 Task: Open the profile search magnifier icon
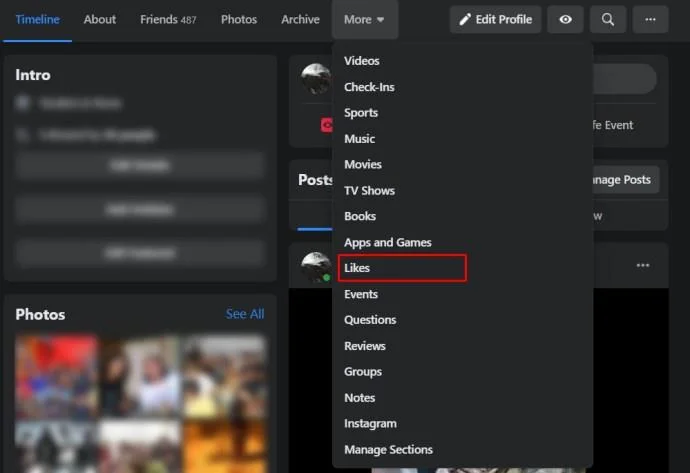[608, 19]
